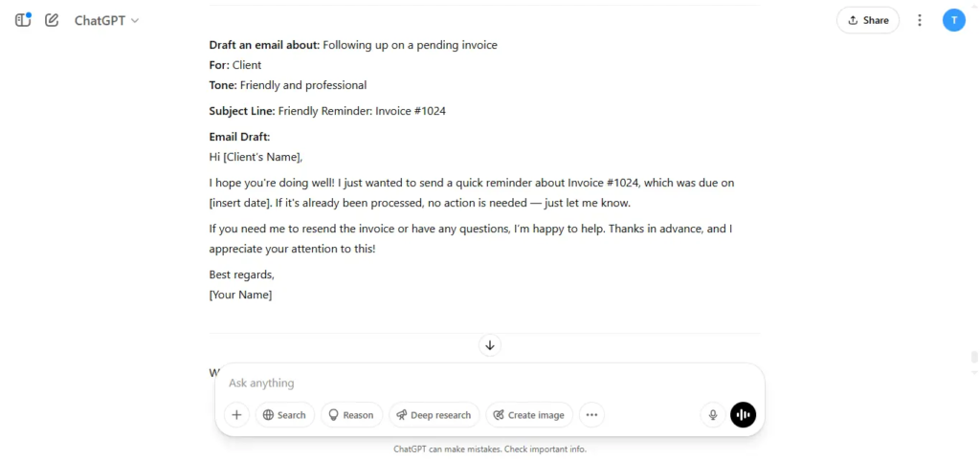Image resolution: width=980 pixels, height=460 pixels.
Task: Click the lightbulb icon in Reason
Action: coord(334,415)
